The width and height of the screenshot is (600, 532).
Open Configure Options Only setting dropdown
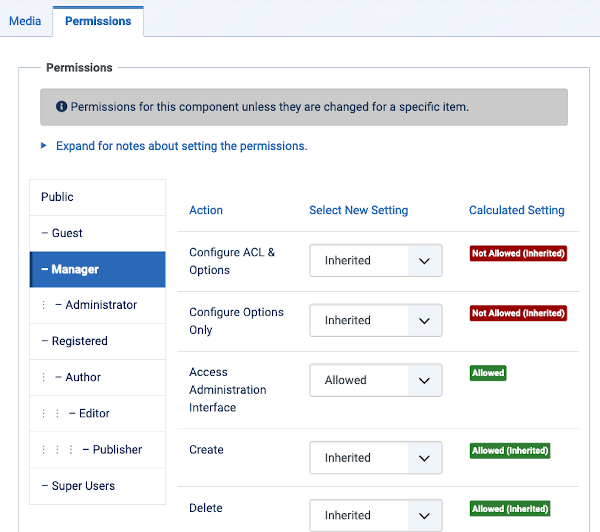click(376, 320)
